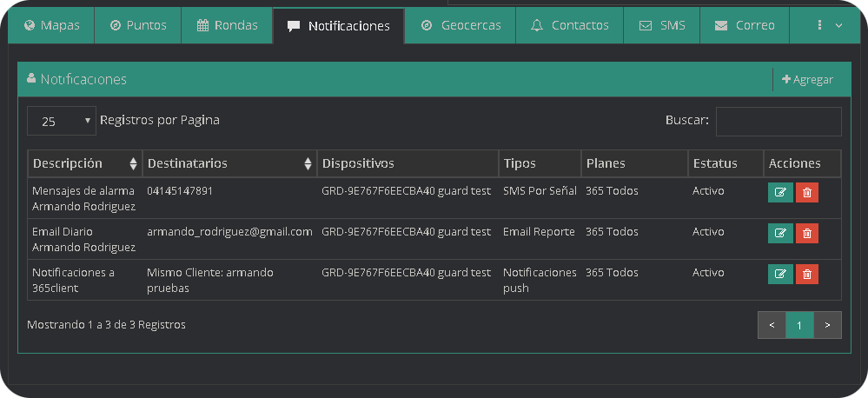Click Activo status in Email Diario row
Screen dimensions: 868x398
pos(708,232)
